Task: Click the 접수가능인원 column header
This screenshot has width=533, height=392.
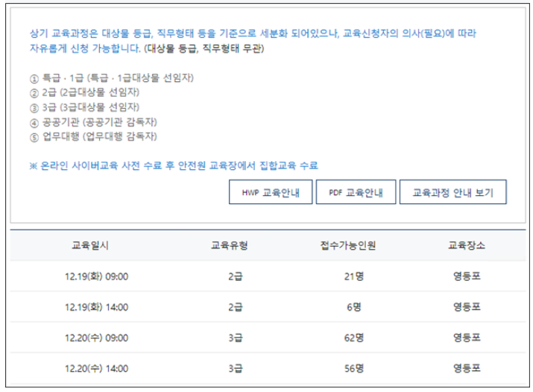Action: click(348, 245)
